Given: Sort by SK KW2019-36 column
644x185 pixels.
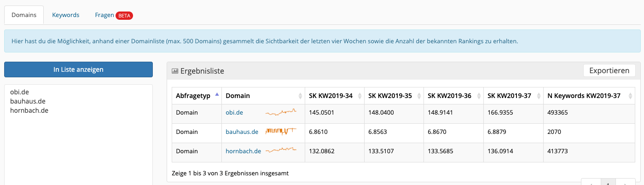Looking at the screenshot, I should click(x=478, y=96).
